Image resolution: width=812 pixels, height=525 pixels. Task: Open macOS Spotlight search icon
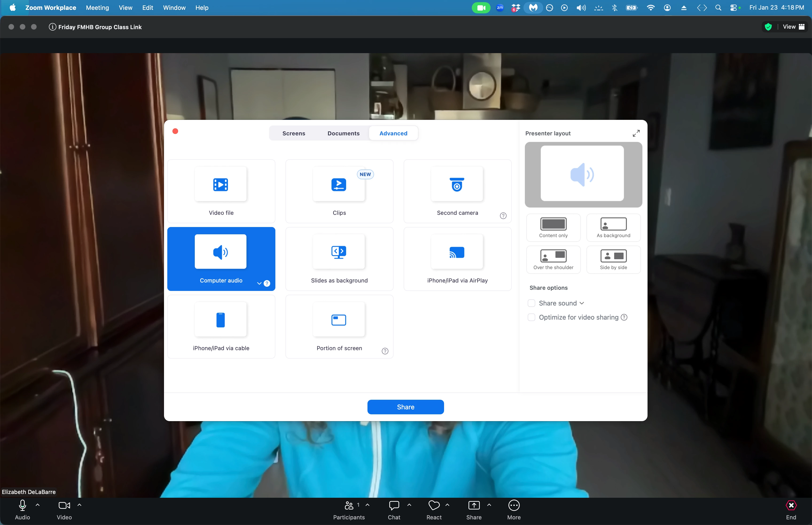pos(718,8)
